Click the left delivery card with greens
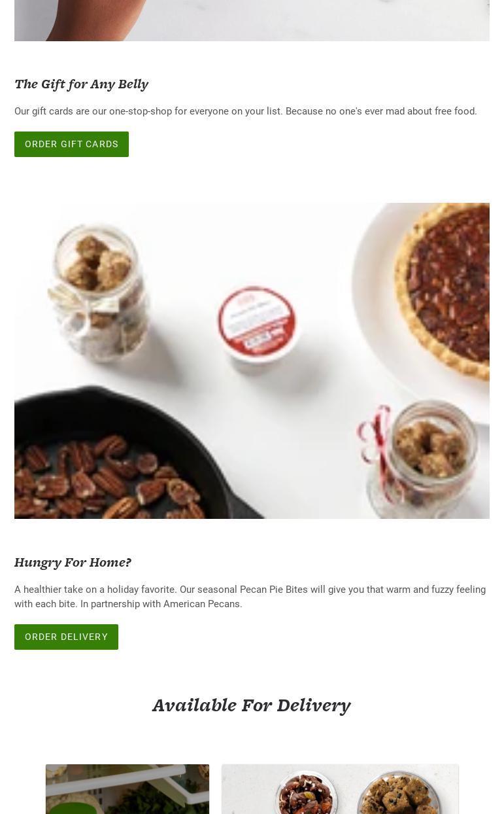 (127, 789)
